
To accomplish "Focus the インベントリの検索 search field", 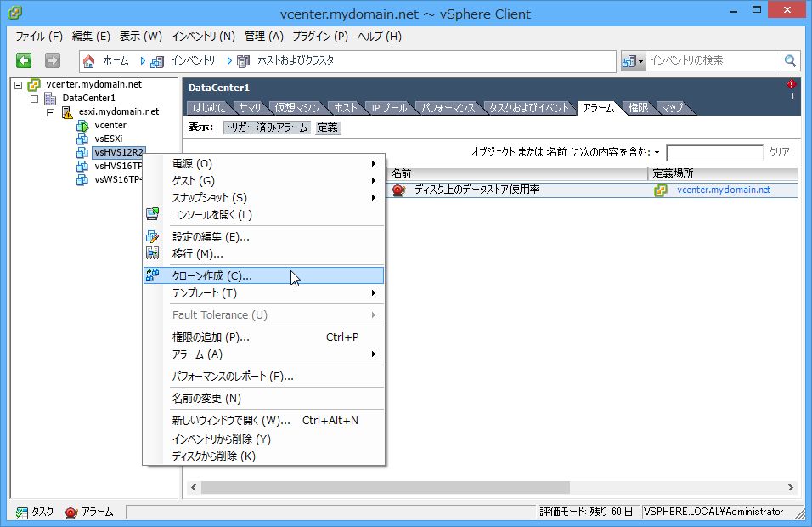I will click(713, 60).
